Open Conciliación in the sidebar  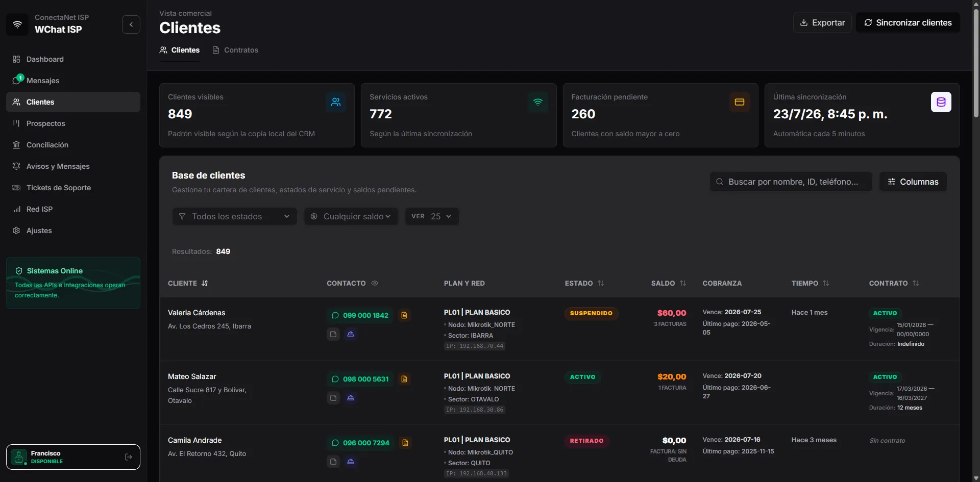pyautogui.click(x=73, y=145)
